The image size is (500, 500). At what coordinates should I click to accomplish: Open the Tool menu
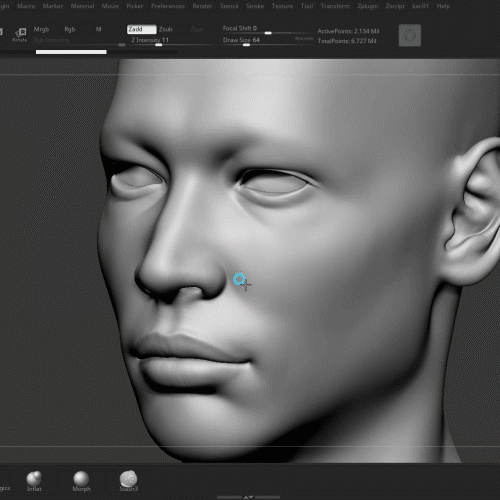(x=307, y=6)
